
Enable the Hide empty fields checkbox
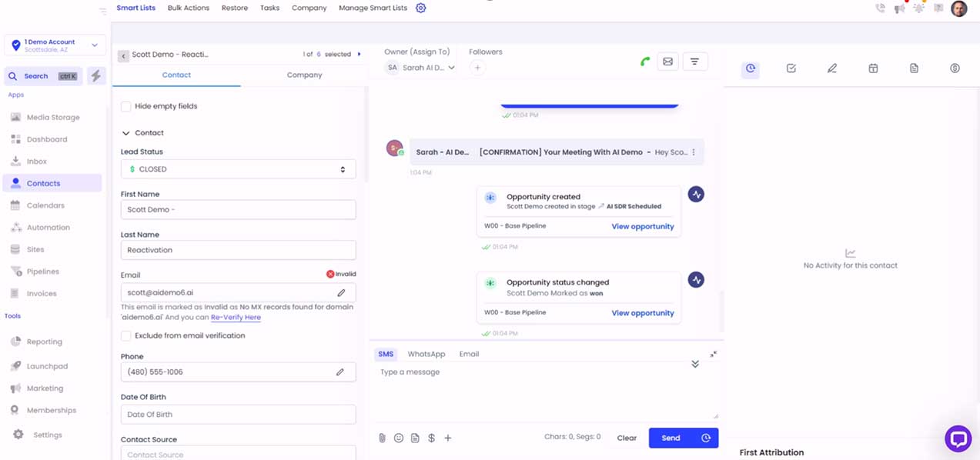126,106
